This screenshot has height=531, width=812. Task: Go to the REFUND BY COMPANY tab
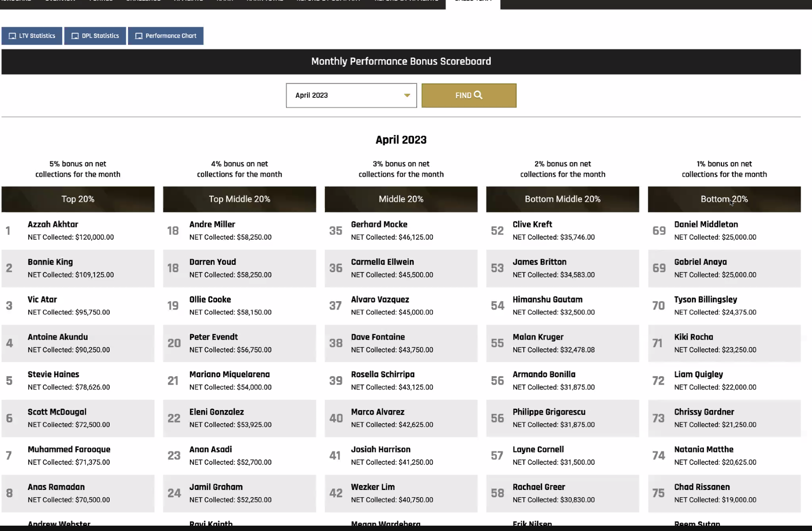[x=328, y=2]
